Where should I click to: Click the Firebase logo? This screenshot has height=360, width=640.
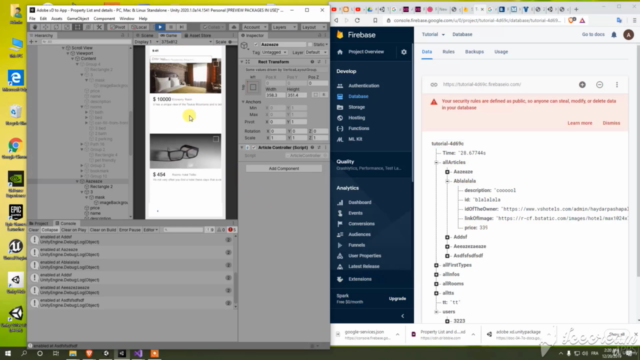click(x=356, y=35)
